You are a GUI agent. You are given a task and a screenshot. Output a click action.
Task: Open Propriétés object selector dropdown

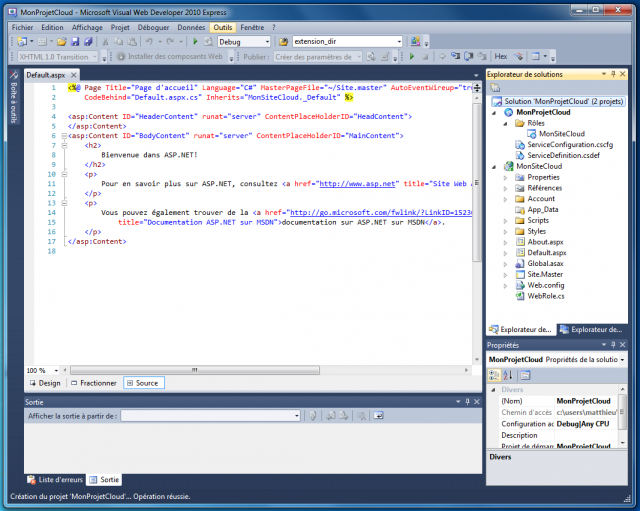622,360
